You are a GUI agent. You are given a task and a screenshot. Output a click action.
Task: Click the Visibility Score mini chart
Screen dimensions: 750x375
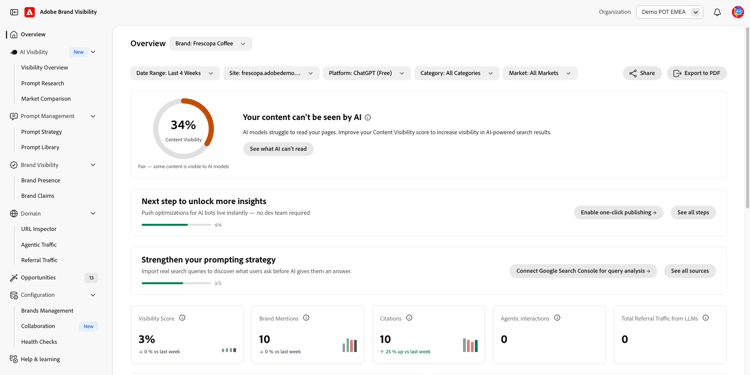pos(229,350)
